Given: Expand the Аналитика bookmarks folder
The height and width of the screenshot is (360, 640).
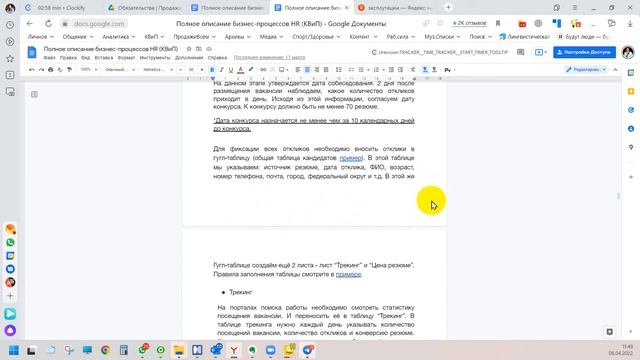Looking at the screenshot, I should pos(118,37).
